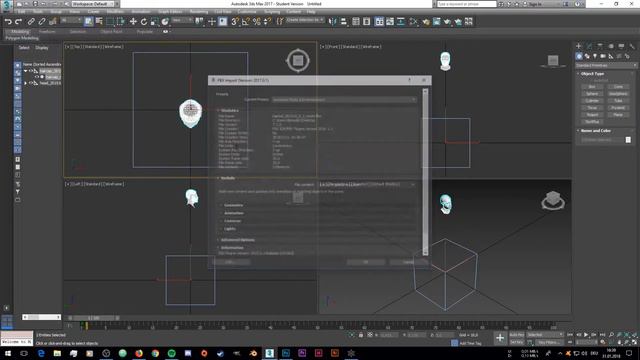Click the Align tool icon
This screenshot has width=640, height=360.
point(344,22)
